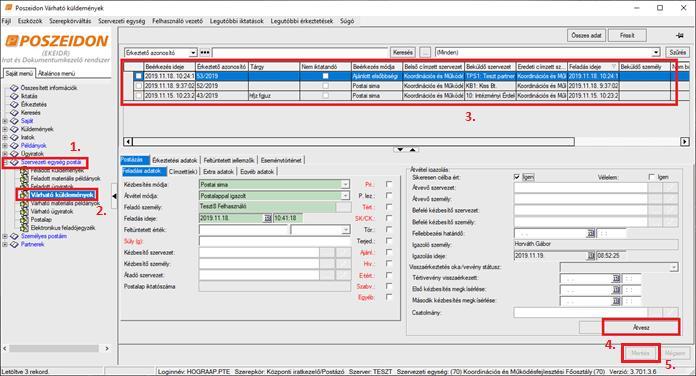The image size is (696, 376).
Task: Open the calendar picker for Feladás ideje
Action: click(267, 218)
